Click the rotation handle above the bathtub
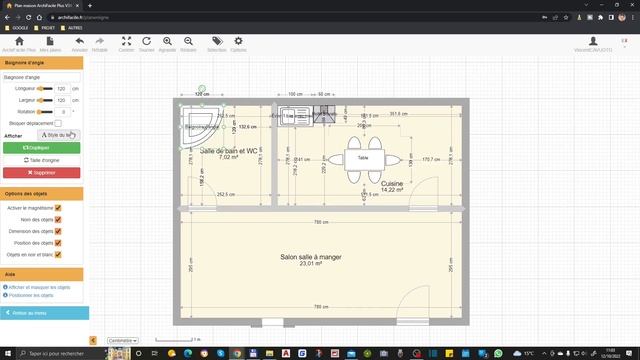The width and height of the screenshot is (640, 360). tap(202, 88)
